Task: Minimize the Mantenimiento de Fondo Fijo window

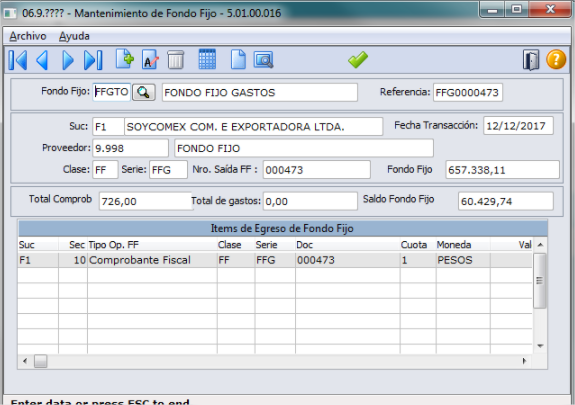Action: click(492, 10)
